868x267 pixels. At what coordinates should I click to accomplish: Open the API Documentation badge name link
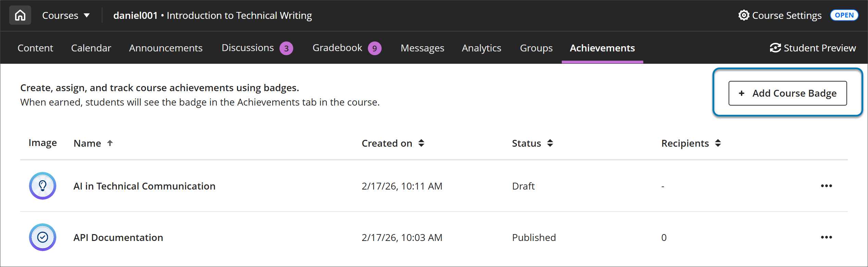pyautogui.click(x=118, y=238)
